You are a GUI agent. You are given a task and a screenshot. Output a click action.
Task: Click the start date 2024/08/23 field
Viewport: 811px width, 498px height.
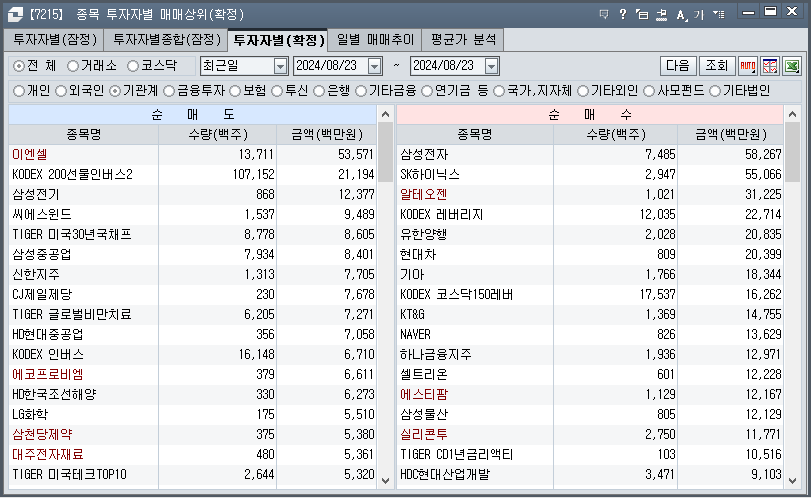[x=330, y=66]
